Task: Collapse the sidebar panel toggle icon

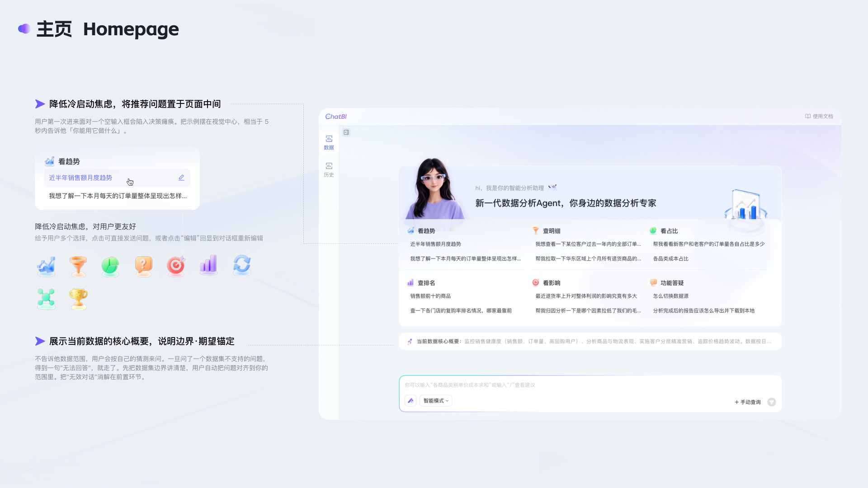Action: [x=346, y=132]
